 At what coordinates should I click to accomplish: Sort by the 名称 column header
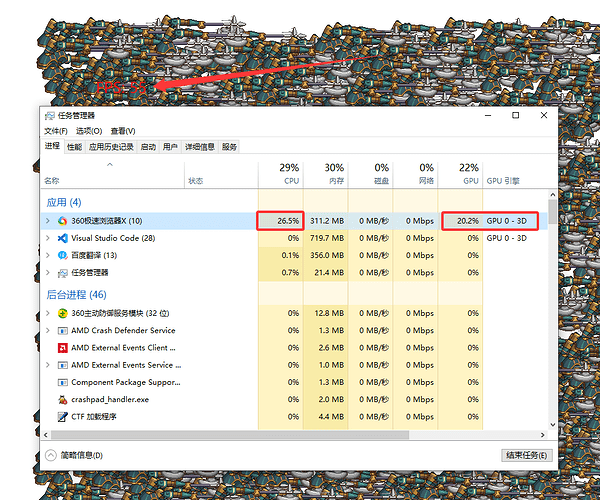112,175
